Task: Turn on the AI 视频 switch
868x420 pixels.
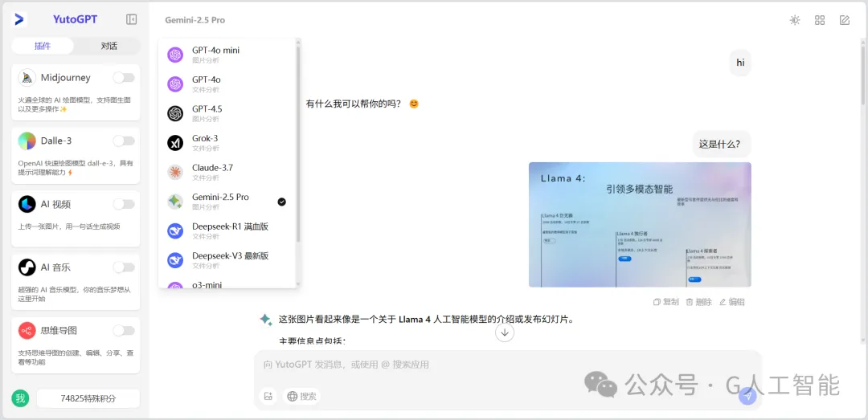Action: (x=124, y=204)
